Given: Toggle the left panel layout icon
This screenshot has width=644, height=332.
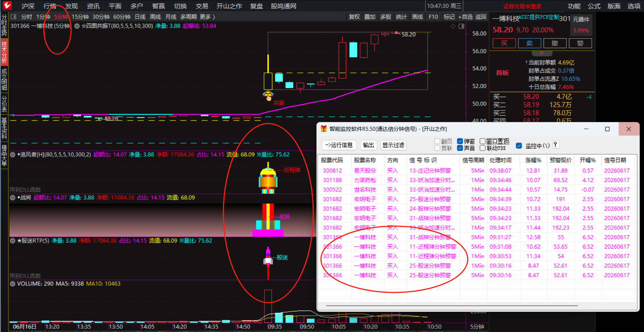Looking at the screenshot, I should click(14, 17).
